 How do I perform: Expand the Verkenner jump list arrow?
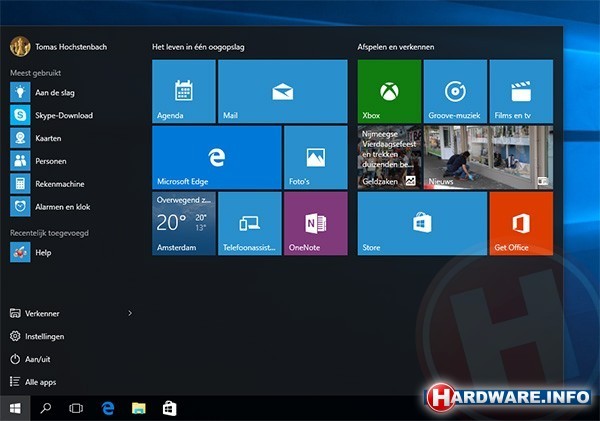pos(130,313)
